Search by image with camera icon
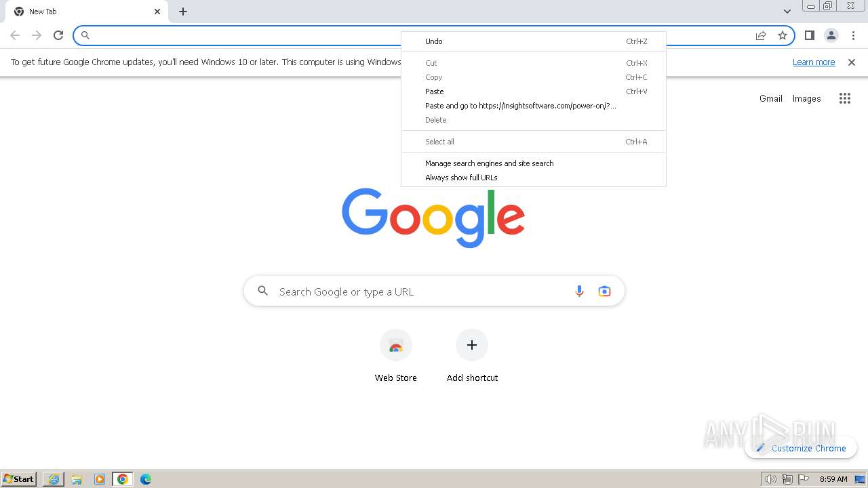868x488 pixels. click(x=604, y=291)
